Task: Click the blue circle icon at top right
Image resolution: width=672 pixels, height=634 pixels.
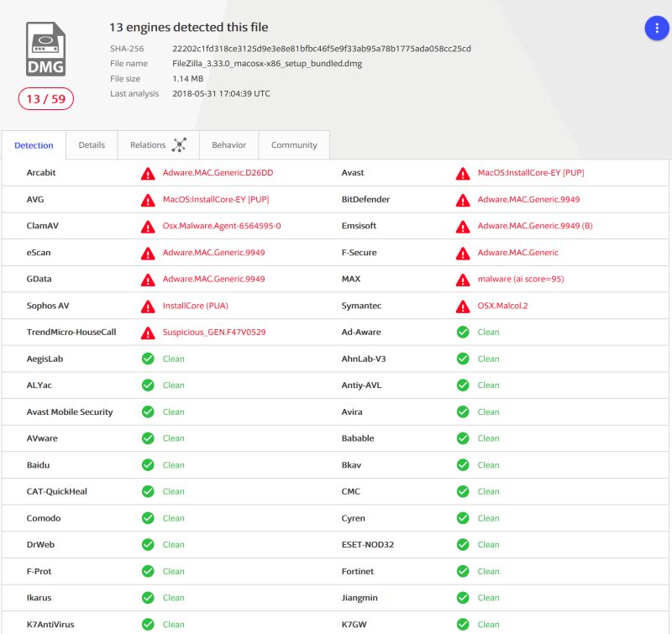Action: click(656, 28)
